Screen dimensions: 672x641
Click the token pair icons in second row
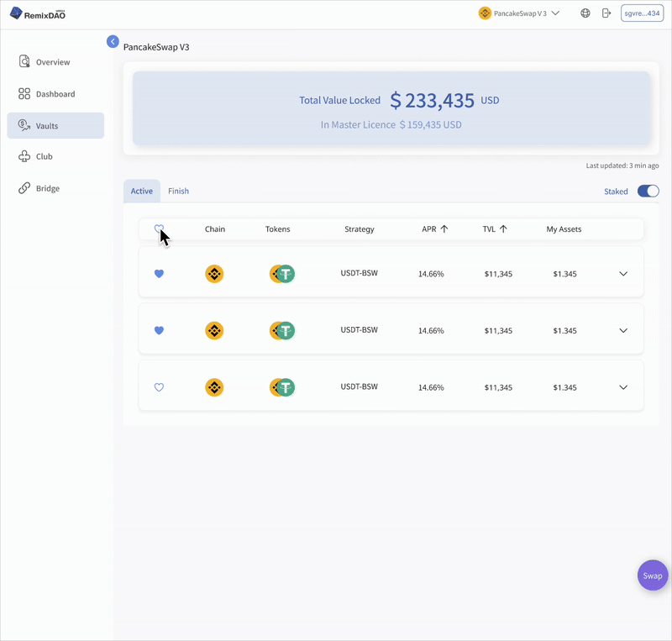(282, 330)
